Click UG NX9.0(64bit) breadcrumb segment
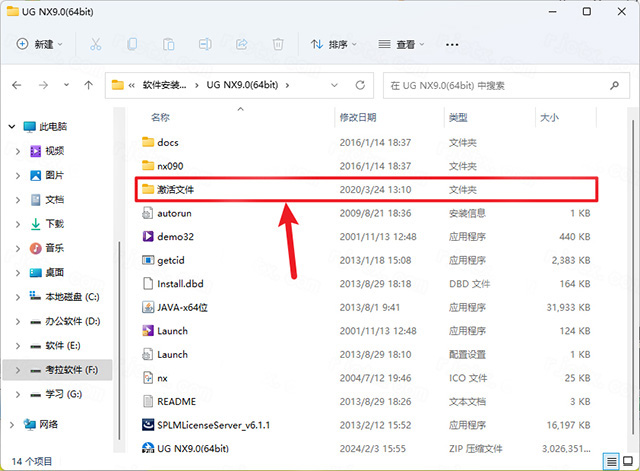Screen dimensions: 640x471 pyautogui.click(x=242, y=85)
